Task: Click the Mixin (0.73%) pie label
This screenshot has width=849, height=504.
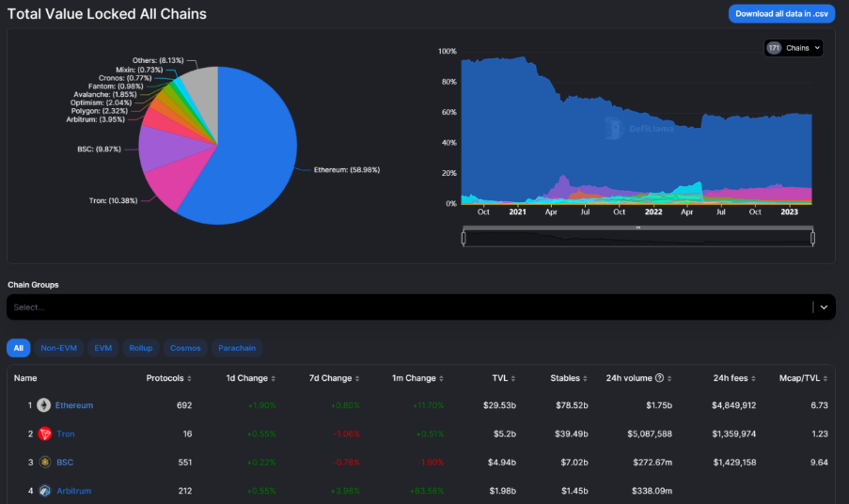Action: pos(139,70)
